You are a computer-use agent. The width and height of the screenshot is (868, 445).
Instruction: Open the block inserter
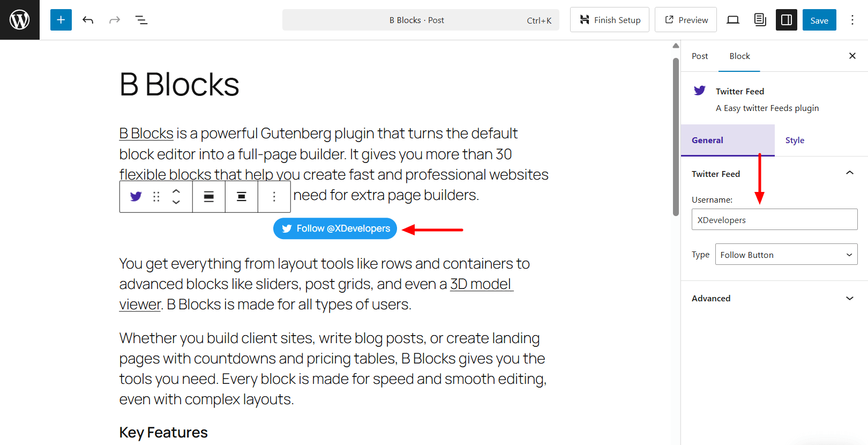[61, 19]
